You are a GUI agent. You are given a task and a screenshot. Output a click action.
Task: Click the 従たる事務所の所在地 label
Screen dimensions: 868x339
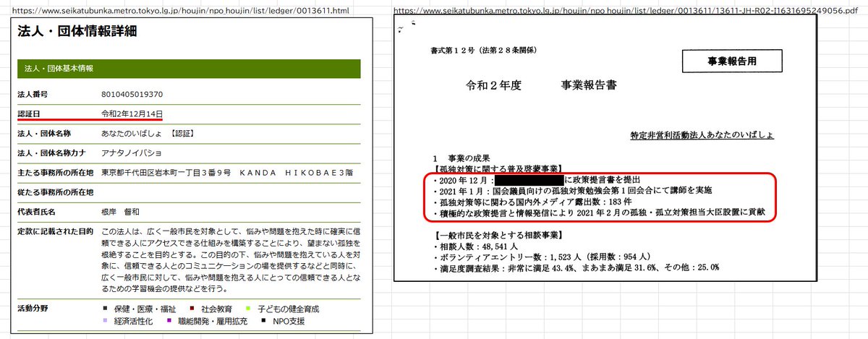tap(54, 192)
